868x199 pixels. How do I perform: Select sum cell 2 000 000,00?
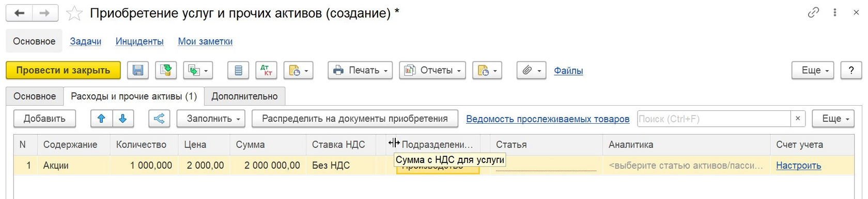coord(268,165)
